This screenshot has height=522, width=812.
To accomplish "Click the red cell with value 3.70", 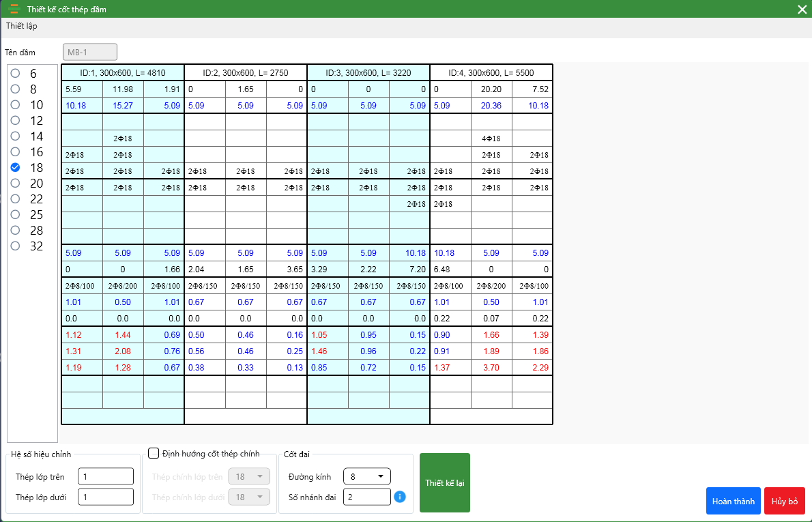I will [491, 368].
